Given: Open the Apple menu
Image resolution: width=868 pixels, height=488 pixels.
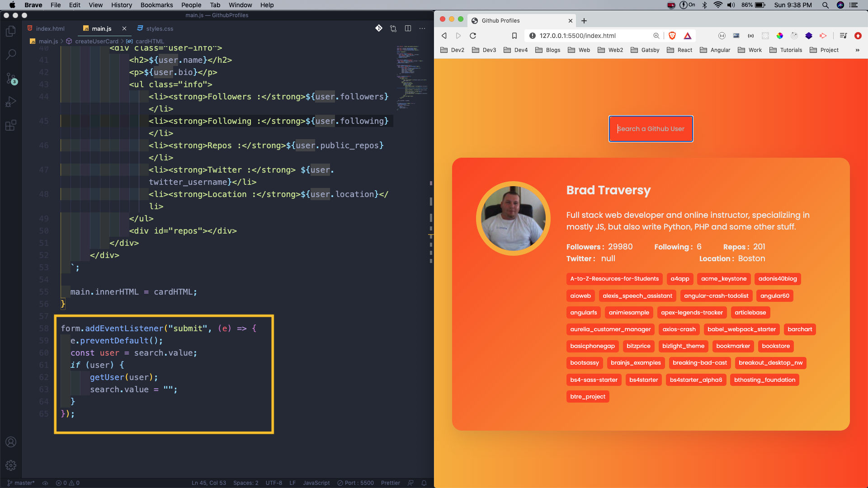Looking at the screenshot, I should (x=12, y=5).
